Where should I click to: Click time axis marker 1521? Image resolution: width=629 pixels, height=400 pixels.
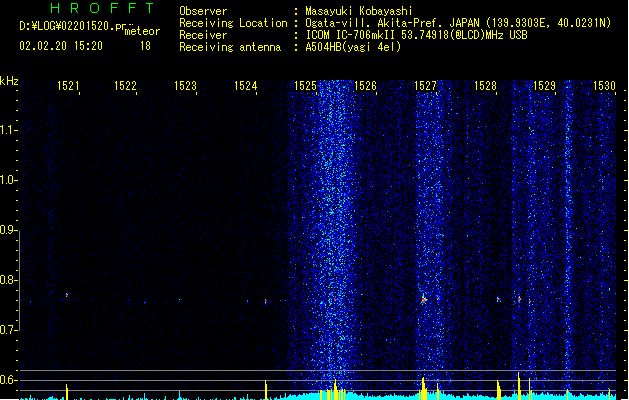point(68,86)
